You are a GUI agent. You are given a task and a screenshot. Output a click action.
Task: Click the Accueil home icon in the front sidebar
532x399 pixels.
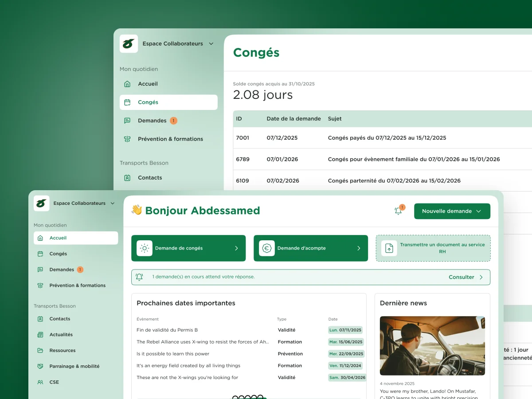pos(40,238)
